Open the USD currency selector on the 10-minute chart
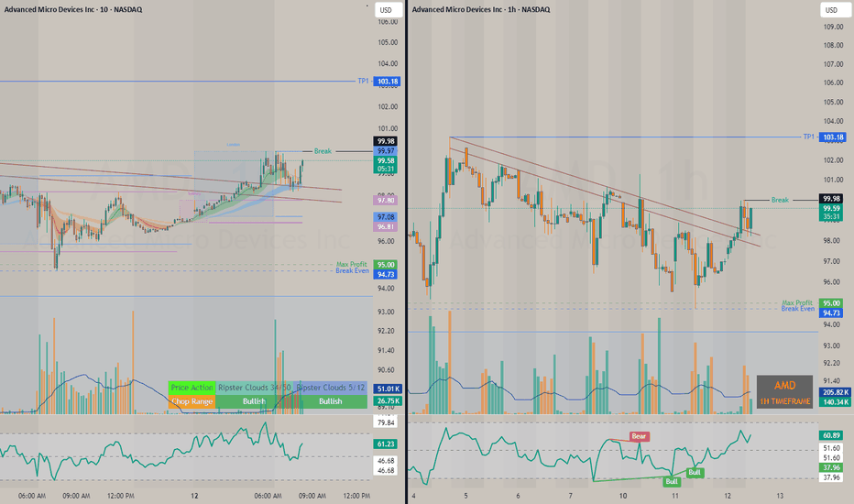854x504 pixels. [x=388, y=10]
